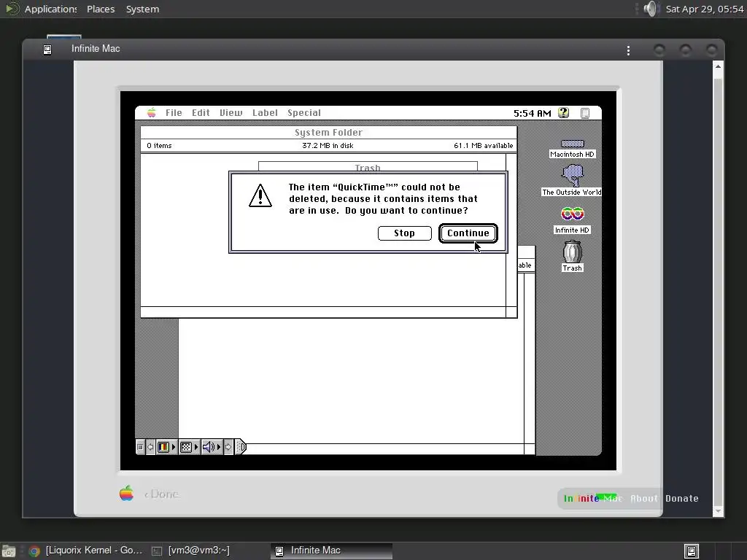
Task: Open the Edit menu
Action: (201, 113)
